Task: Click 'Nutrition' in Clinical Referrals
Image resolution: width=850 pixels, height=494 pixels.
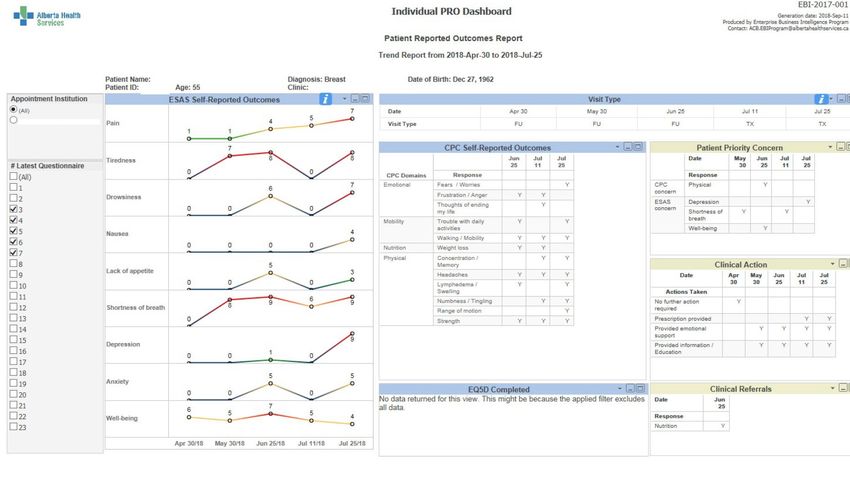Action: tap(666, 426)
